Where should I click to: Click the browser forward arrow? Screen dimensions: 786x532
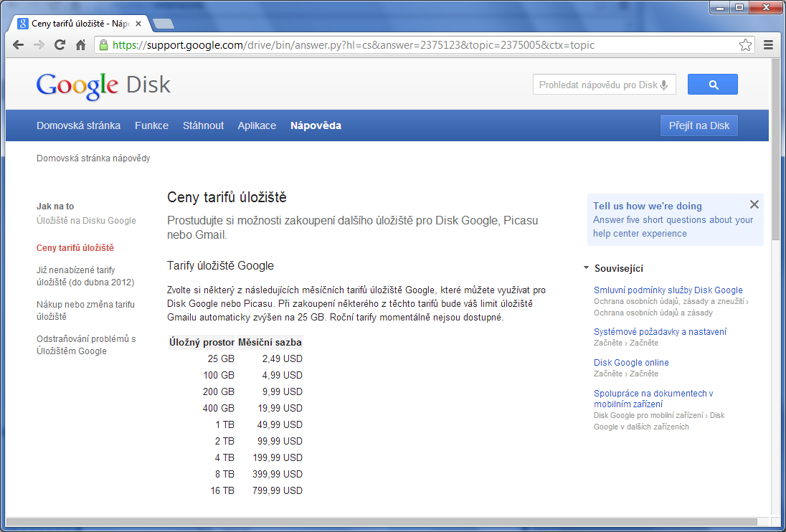point(39,45)
